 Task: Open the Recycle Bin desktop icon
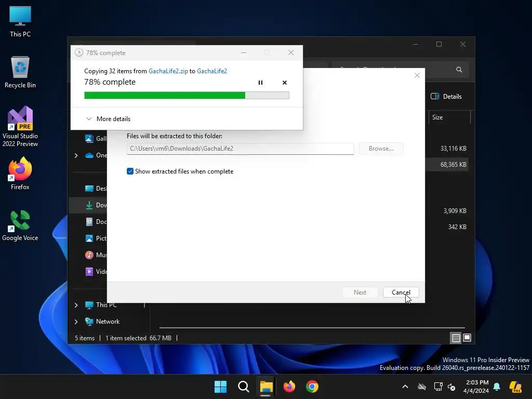pos(20,72)
